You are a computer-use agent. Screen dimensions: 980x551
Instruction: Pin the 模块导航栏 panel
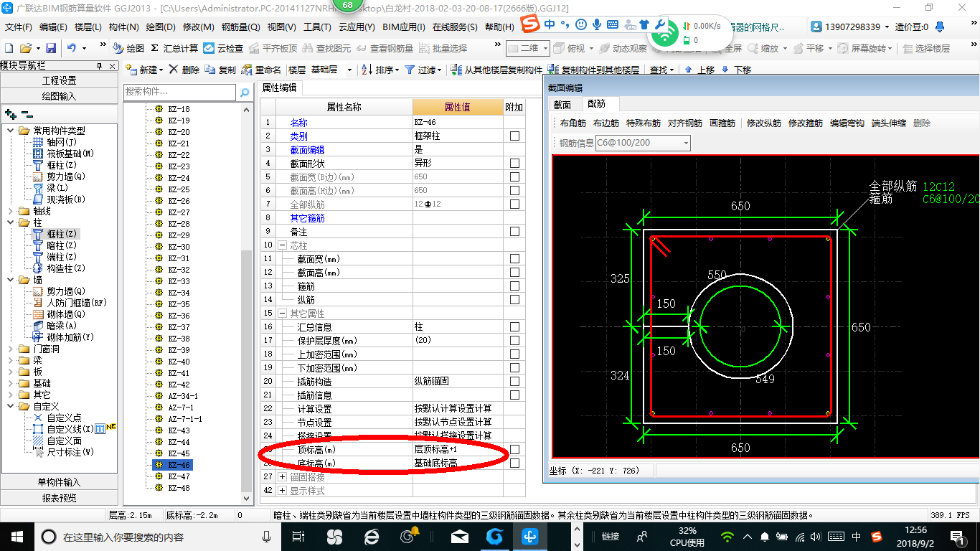point(100,66)
